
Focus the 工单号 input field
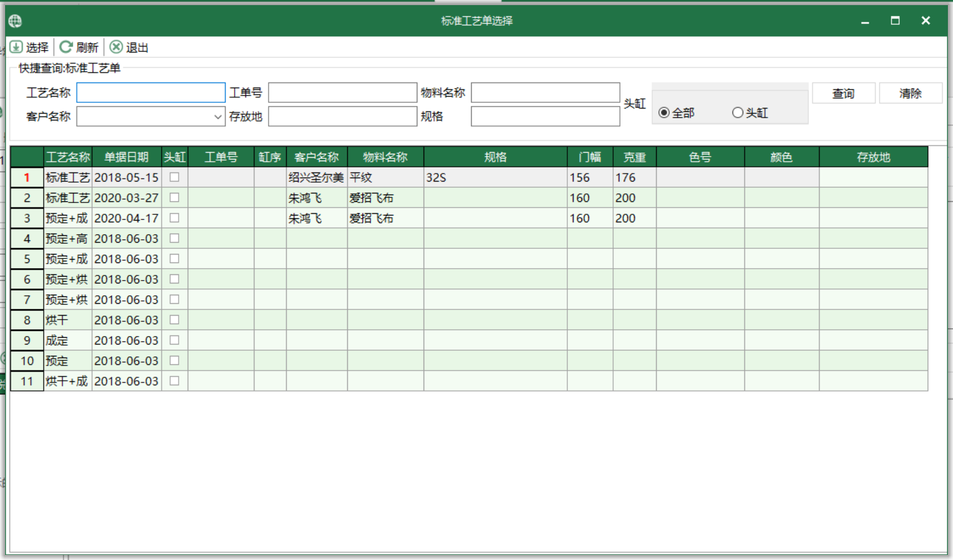point(343,93)
